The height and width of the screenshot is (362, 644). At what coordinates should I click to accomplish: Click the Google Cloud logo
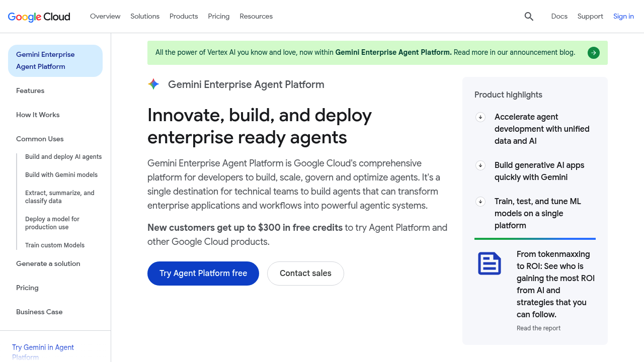pyautogui.click(x=39, y=17)
